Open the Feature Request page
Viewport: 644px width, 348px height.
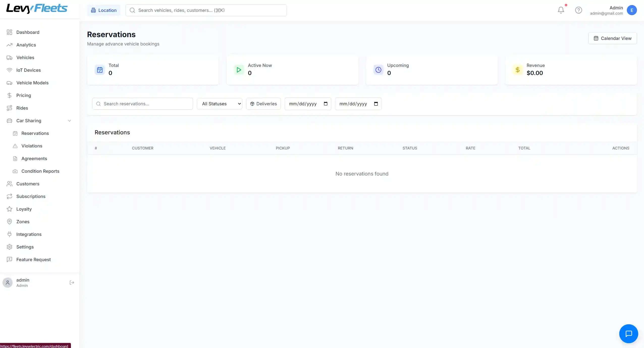[33, 259]
